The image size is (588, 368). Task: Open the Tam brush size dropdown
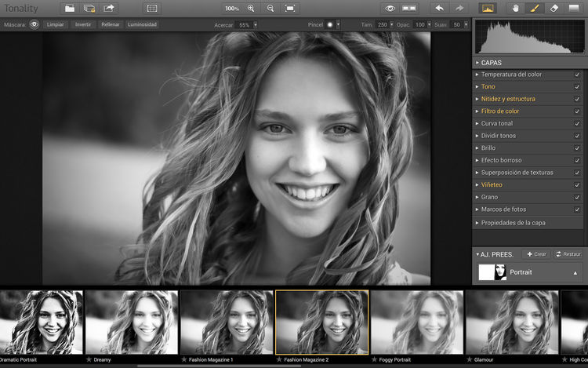392,25
